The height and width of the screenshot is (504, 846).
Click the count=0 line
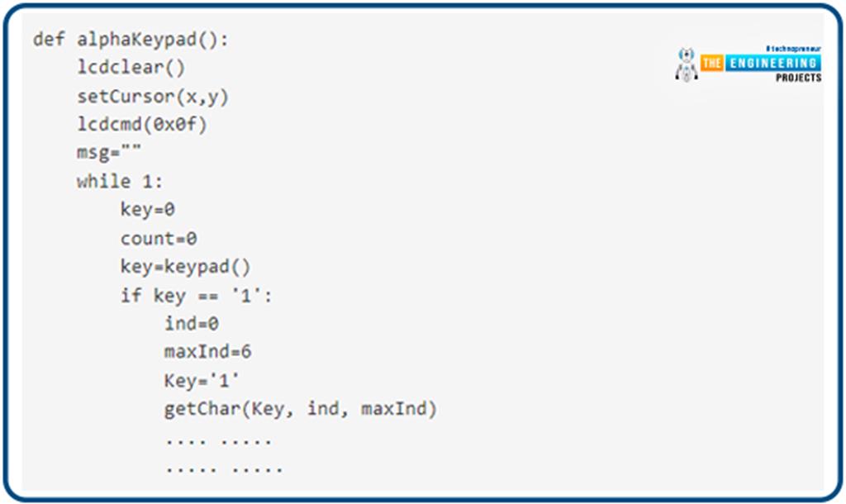[159, 238]
